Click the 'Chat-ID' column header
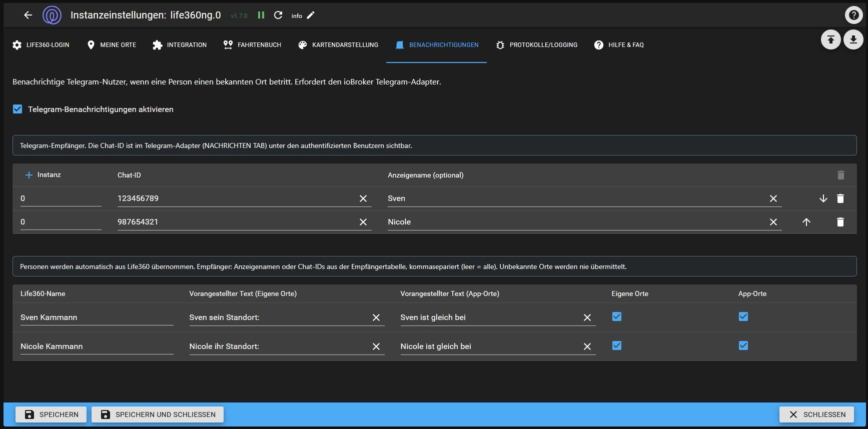 click(129, 175)
